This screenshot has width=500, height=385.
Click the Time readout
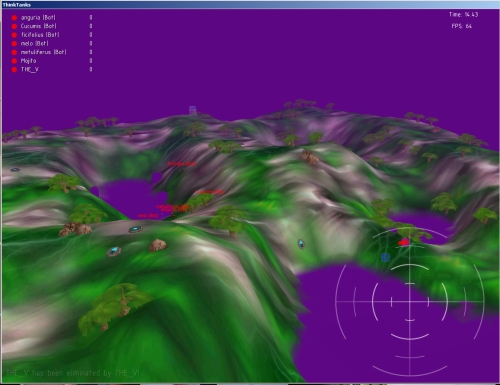463,15
